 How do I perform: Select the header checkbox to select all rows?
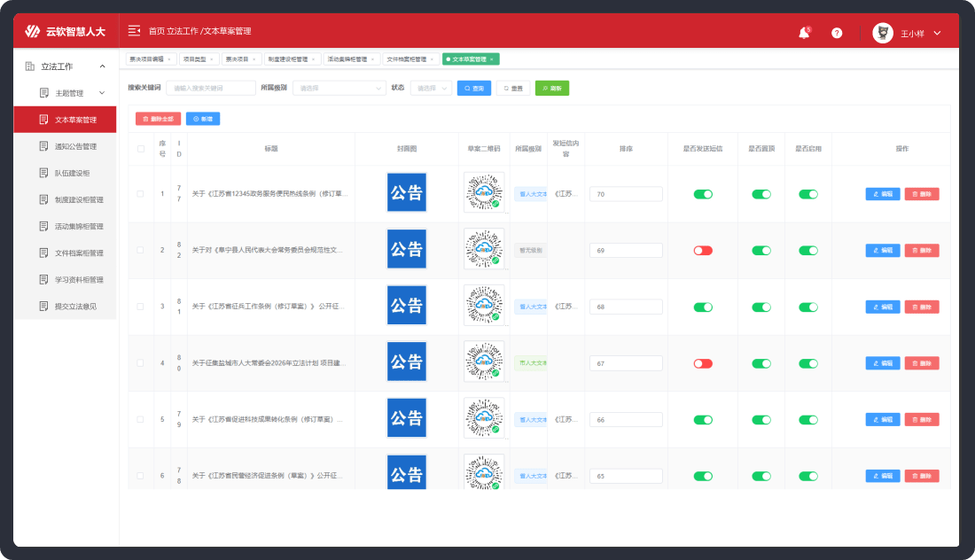[139, 149]
